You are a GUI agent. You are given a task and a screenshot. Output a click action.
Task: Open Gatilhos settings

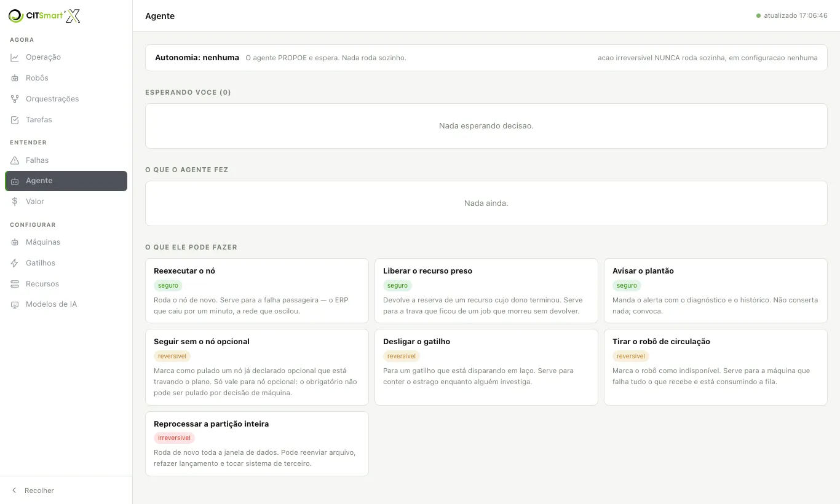click(66, 263)
